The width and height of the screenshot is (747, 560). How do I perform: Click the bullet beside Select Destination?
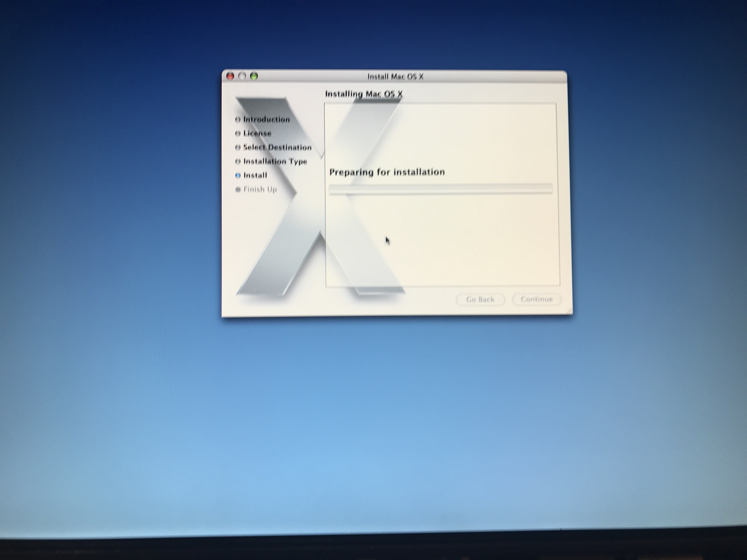[x=238, y=148]
